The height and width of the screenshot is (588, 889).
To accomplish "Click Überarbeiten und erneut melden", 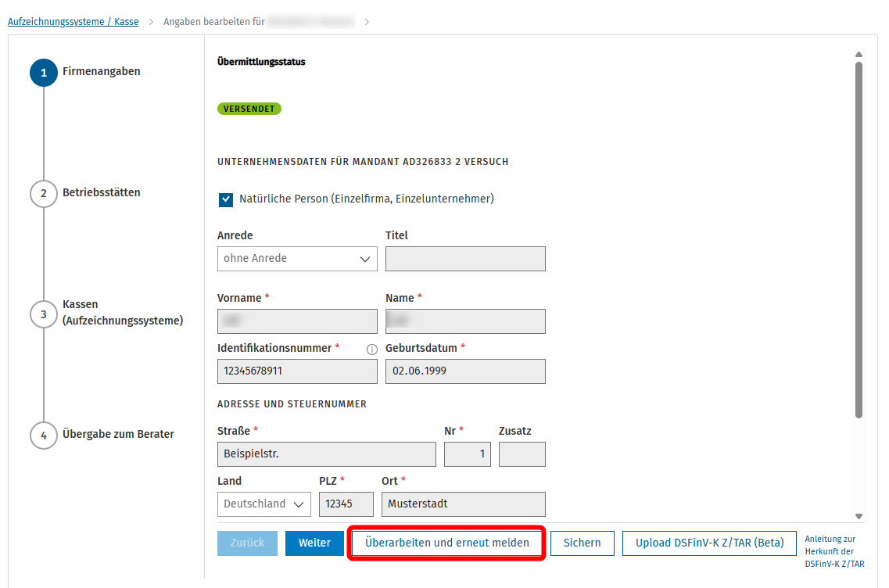I will [446, 543].
